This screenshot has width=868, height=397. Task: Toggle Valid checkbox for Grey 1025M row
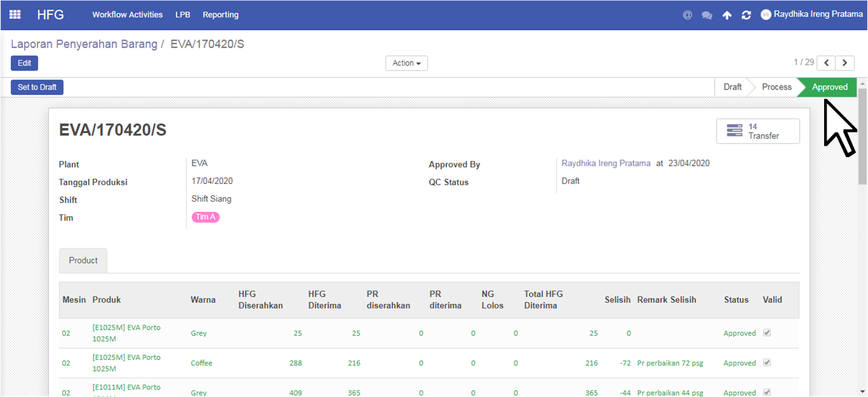pos(767,333)
